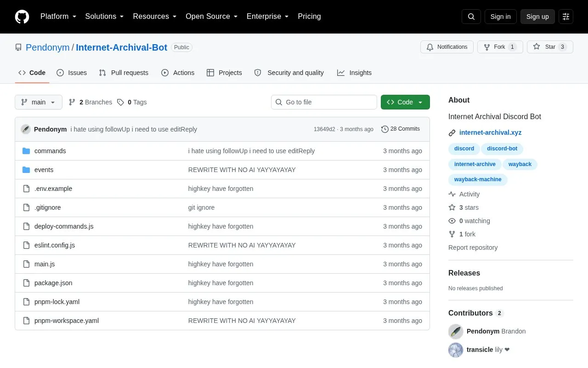The width and height of the screenshot is (588, 368).
Task: Click the Sign up button
Action: (x=537, y=17)
